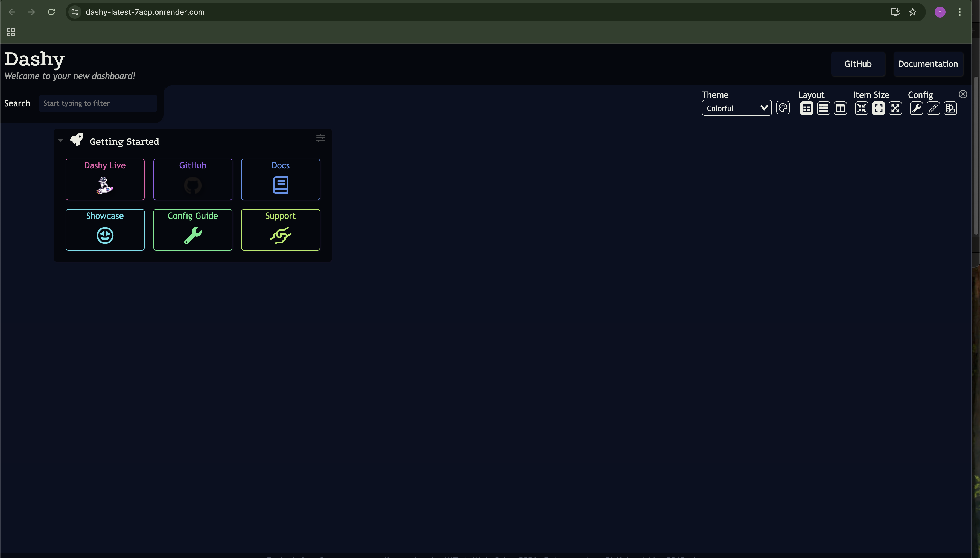Screen dimensions: 980x558
Task: Install app icon in address bar
Action: 895,12
